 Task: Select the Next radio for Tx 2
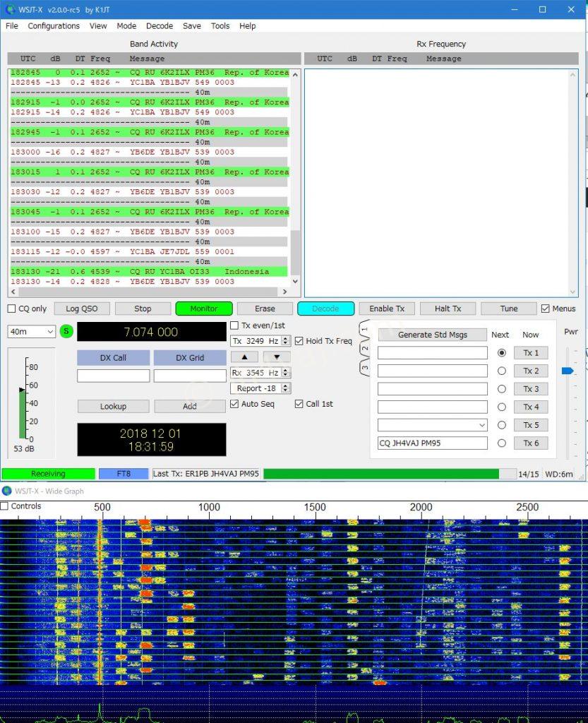pos(502,371)
